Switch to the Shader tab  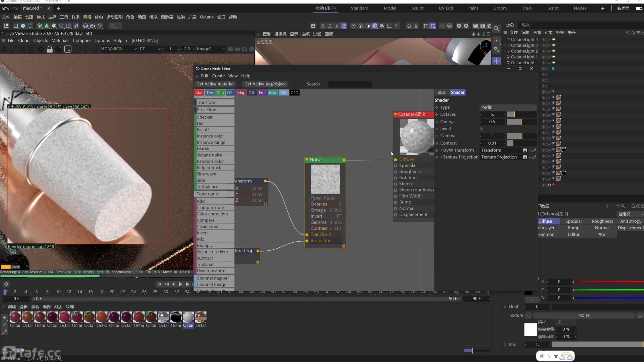click(x=457, y=92)
